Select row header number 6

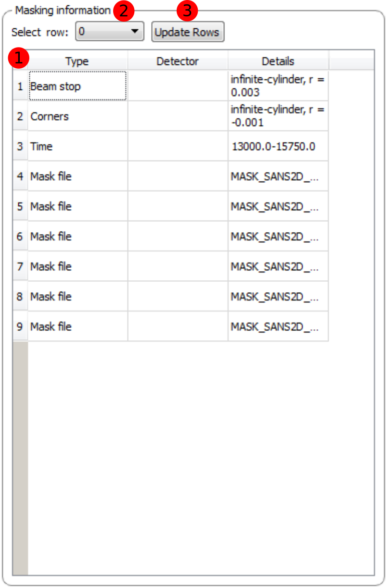tap(20, 237)
